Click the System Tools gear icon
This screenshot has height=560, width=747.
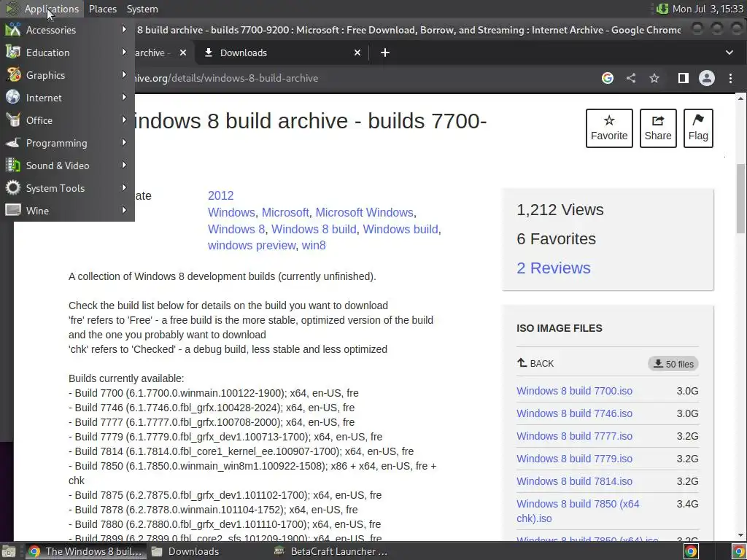[13, 188]
